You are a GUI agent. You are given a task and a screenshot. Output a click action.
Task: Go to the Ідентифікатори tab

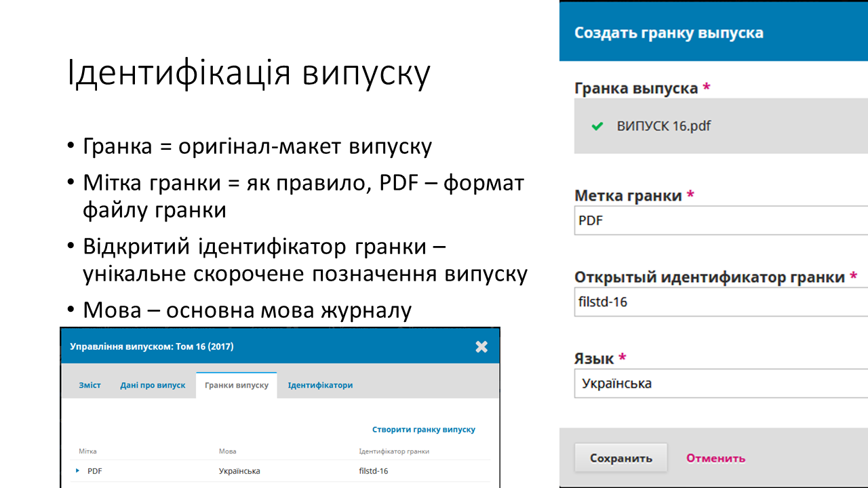(320, 385)
